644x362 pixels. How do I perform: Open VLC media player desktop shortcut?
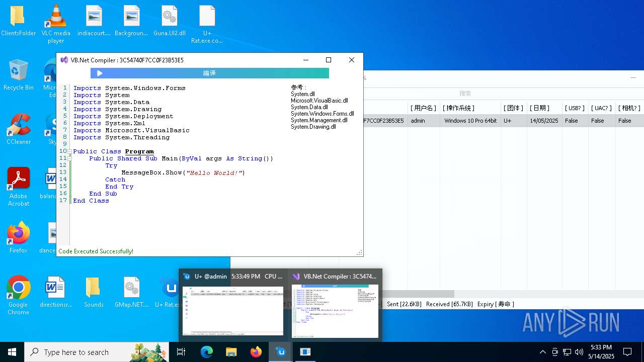click(56, 24)
